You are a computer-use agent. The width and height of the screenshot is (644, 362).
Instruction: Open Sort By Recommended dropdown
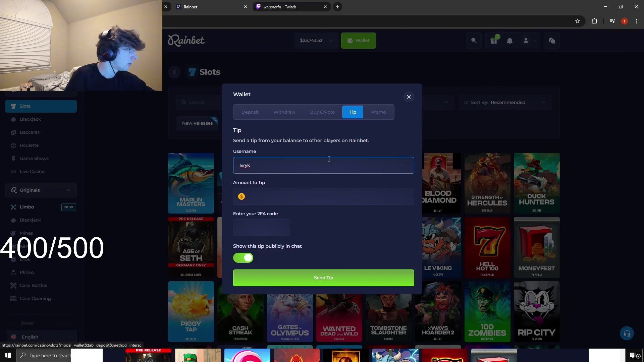(x=505, y=102)
